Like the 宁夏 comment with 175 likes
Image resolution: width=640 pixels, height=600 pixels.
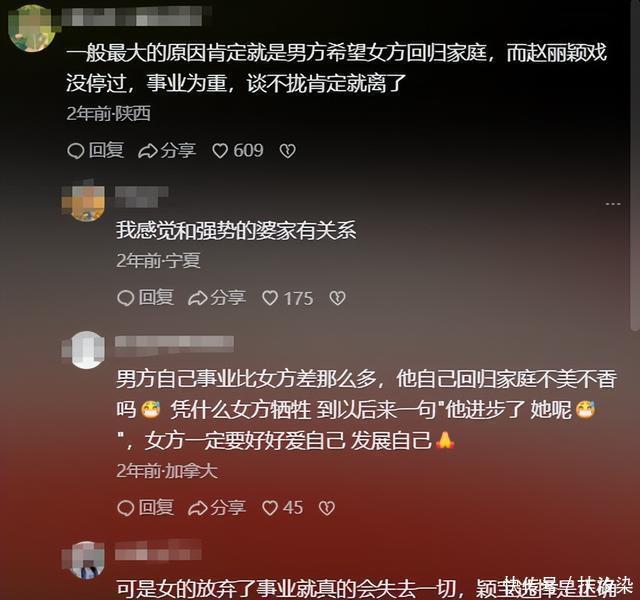click(x=287, y=298)
